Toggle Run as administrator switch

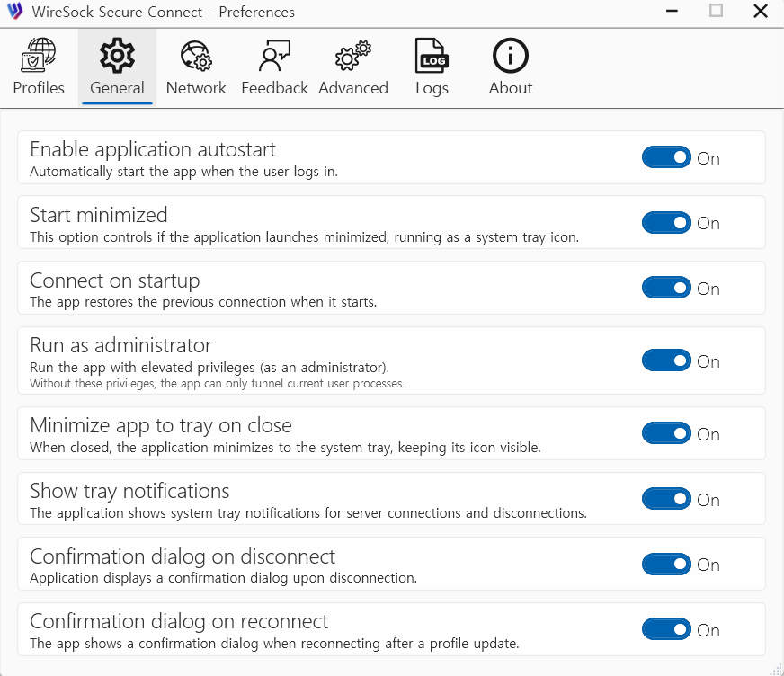(666, 360)
